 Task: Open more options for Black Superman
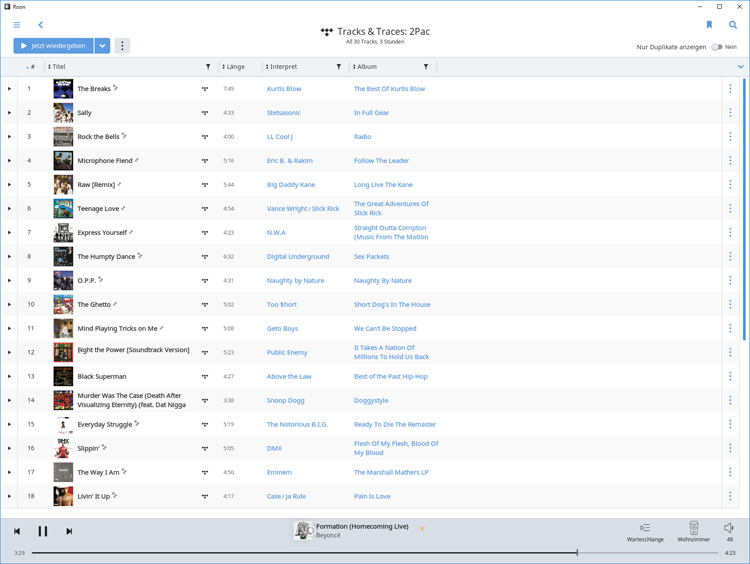pos(730,376)
